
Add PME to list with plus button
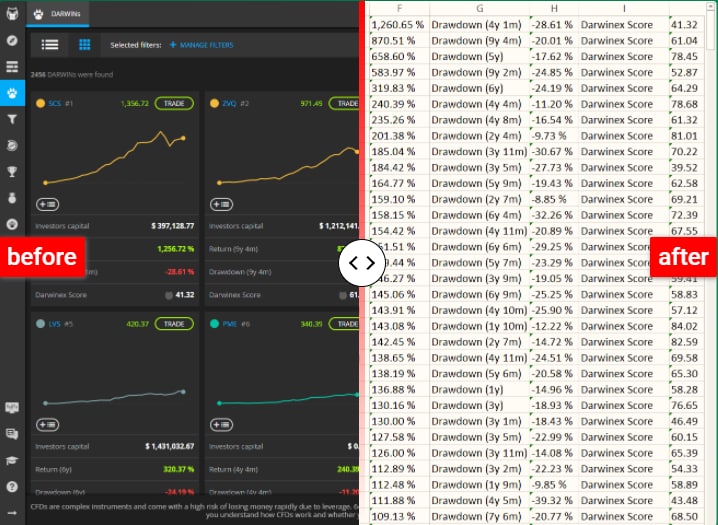point(221,425)
